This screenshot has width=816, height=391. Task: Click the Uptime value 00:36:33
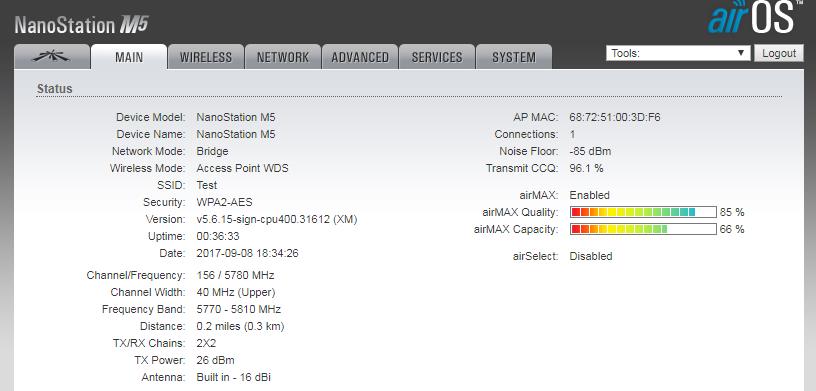pos(218,236)
